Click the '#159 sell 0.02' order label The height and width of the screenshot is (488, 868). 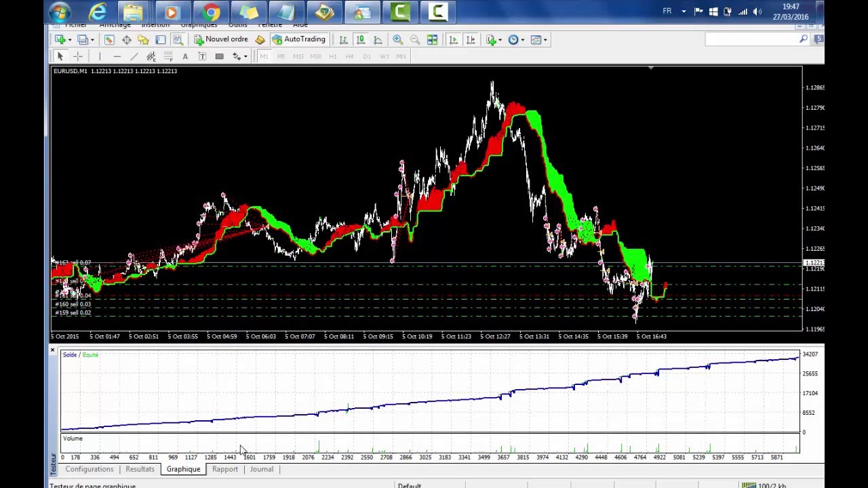(x=73, y=312)
